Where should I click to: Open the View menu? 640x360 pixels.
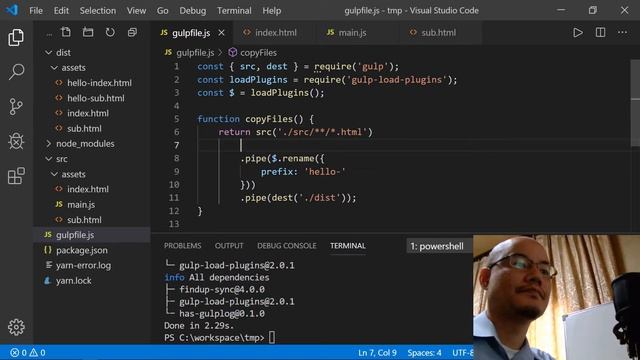click(136, 11)
